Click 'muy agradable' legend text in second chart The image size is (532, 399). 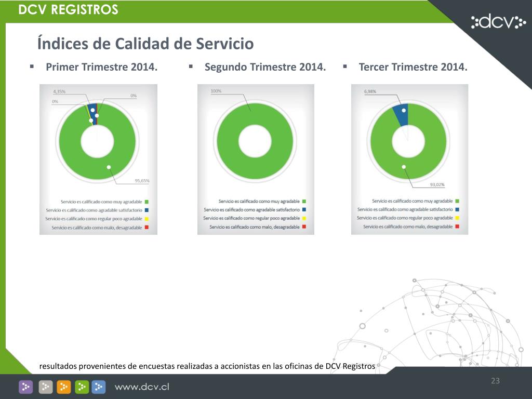(x=259, y=201)
